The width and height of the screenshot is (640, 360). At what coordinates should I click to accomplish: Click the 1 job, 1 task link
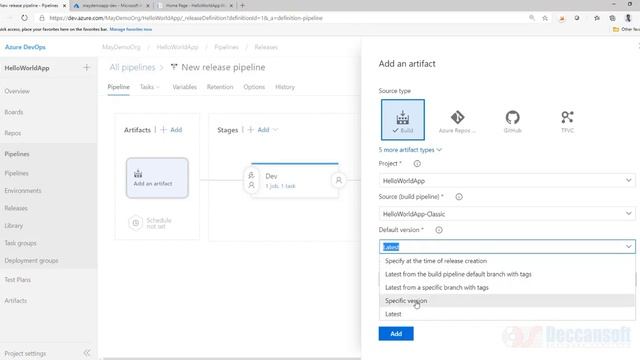point(280,186)
